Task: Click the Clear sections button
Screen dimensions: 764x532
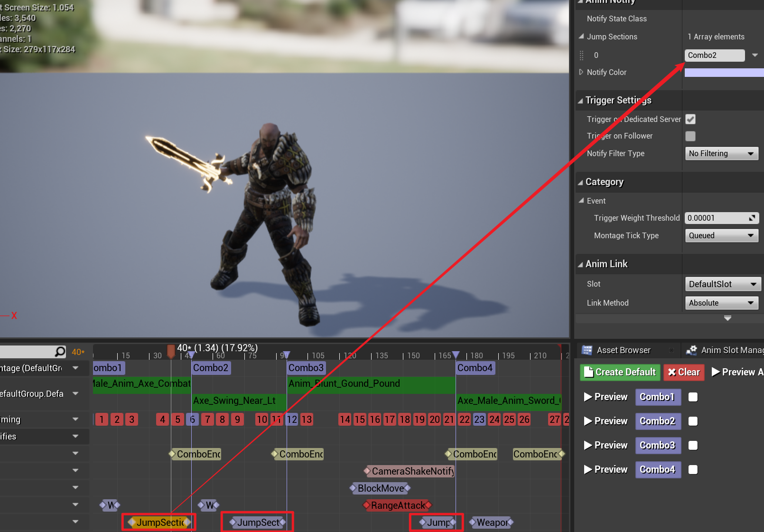Action: coord(684,372)
